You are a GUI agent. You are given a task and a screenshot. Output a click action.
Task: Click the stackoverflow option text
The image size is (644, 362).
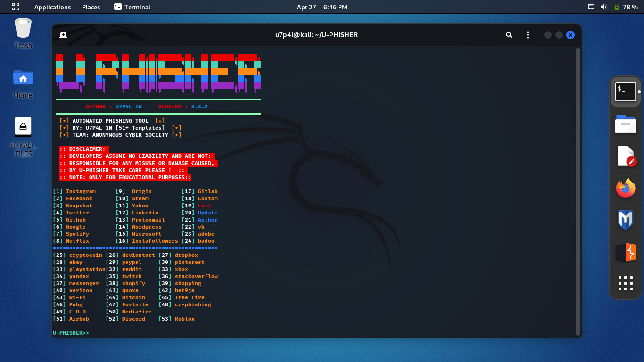point(196,276)
